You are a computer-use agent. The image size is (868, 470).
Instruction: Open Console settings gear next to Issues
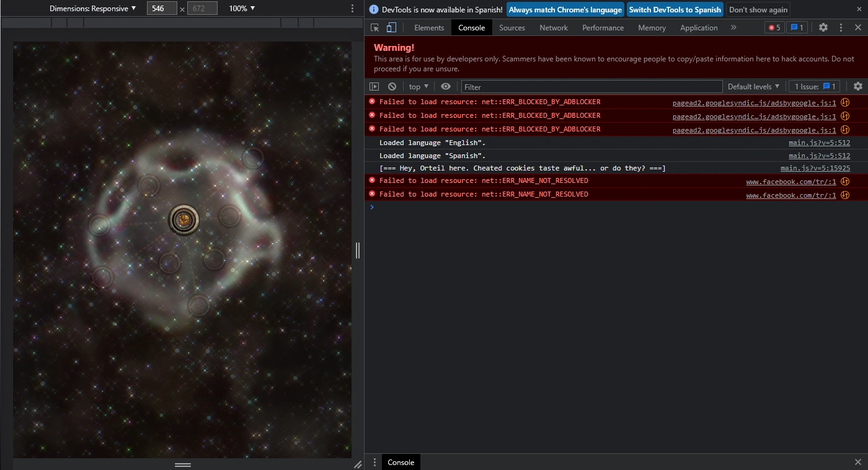point(858,87)
